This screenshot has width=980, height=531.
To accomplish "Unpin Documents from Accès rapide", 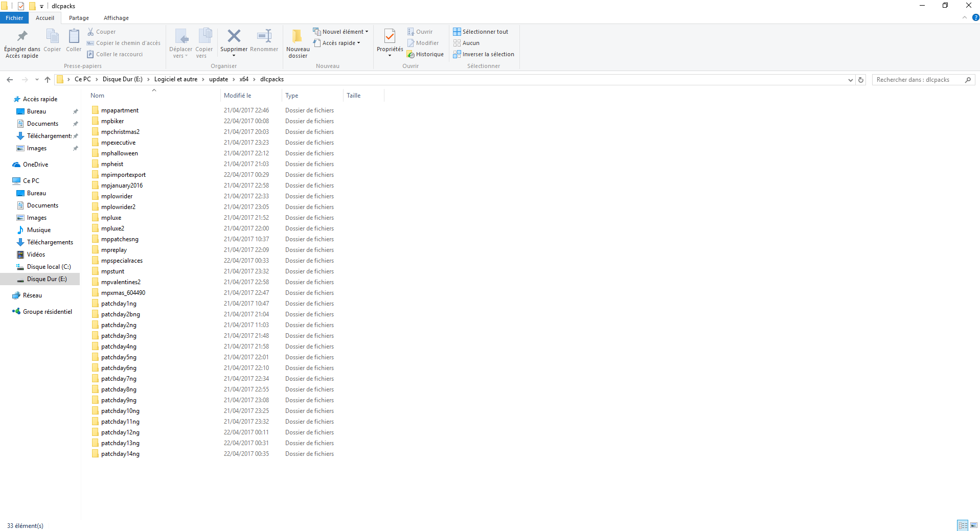I will click(x=75, y=123).
